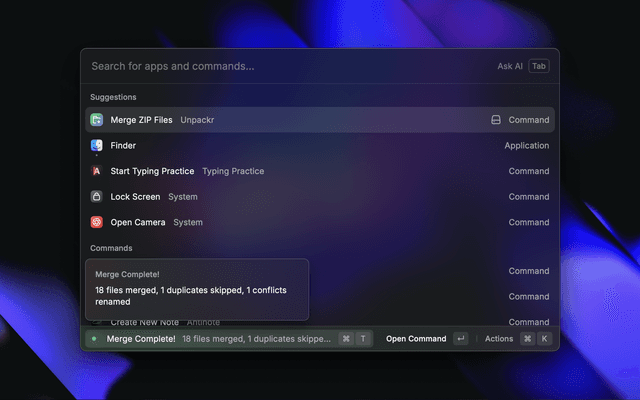The image size is (640, 400).
Task: Expand the Merge Complete toast in bottom bar
Action: point(218,339)
